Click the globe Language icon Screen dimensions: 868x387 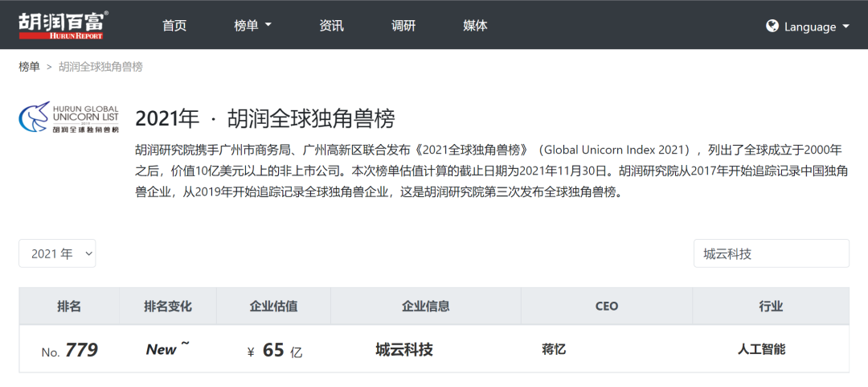pos(772,26)
